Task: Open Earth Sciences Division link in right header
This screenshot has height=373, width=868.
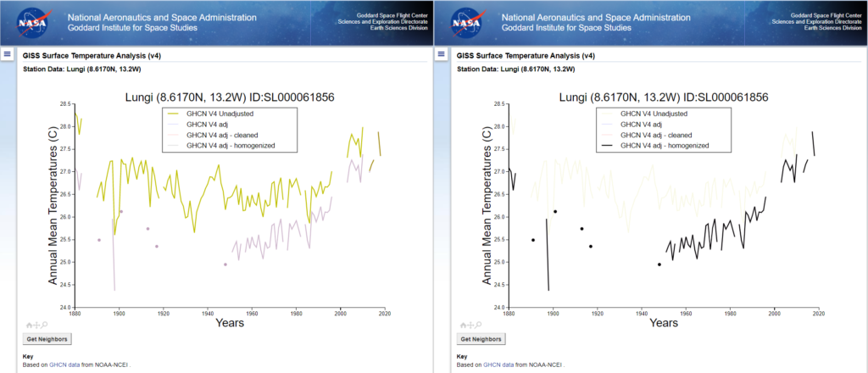Action: tap(832, 28)
